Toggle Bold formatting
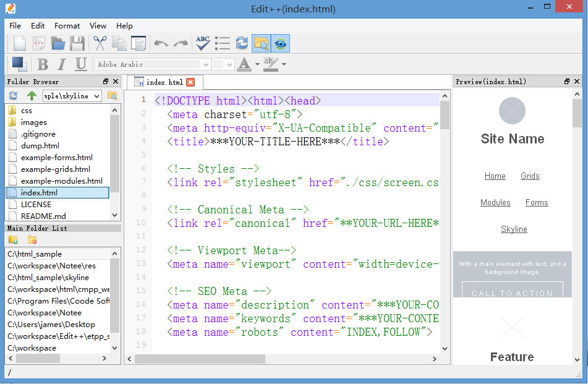Viewport: 588px width, 384px height. pyautogui.click(x=43, y=64)
